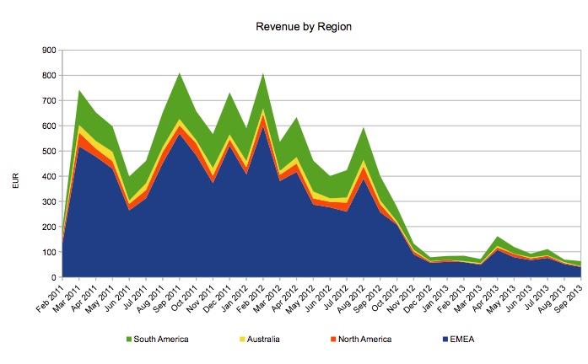Click the EMEA legend label text

click(451, 339)
